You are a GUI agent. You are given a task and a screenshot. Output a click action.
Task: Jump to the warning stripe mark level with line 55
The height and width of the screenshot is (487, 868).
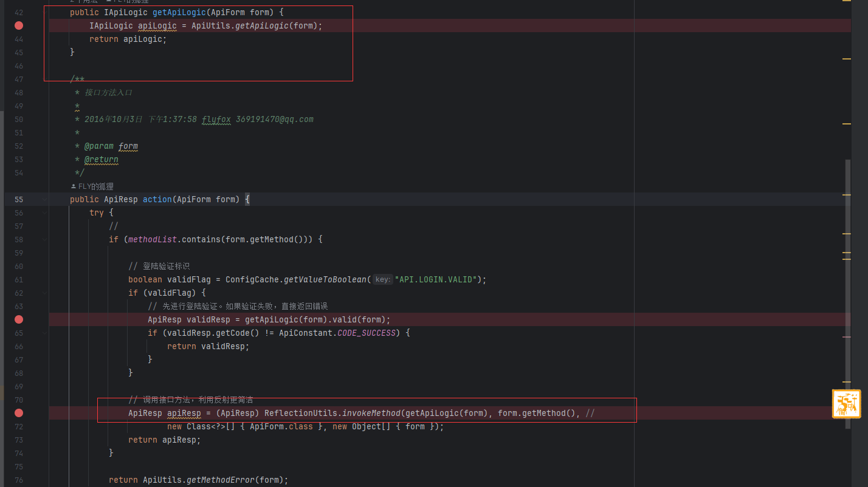pyautogui.click(x=847, y=195)
